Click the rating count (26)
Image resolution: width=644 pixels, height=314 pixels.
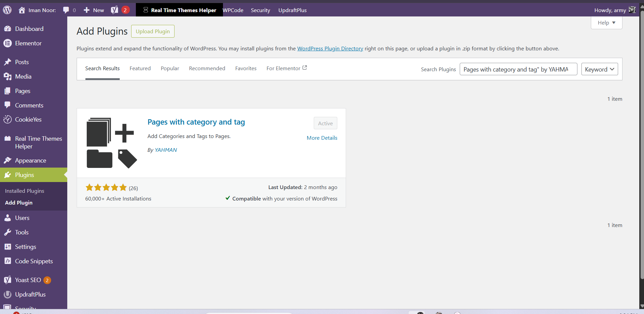133,188
